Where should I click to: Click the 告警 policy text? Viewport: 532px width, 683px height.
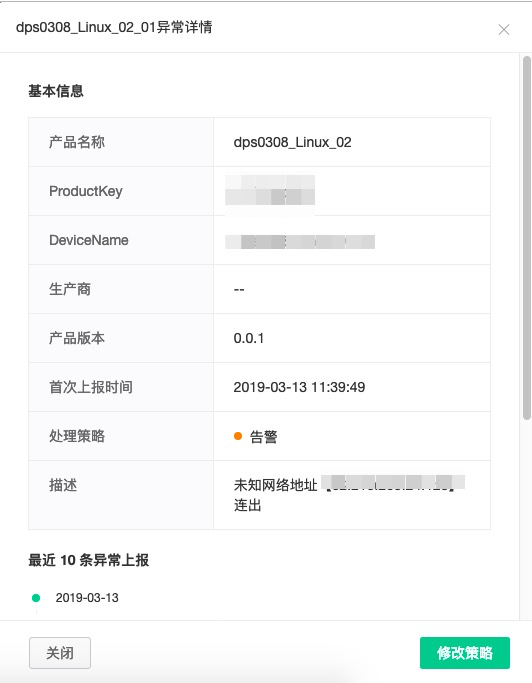click(264, 436)
